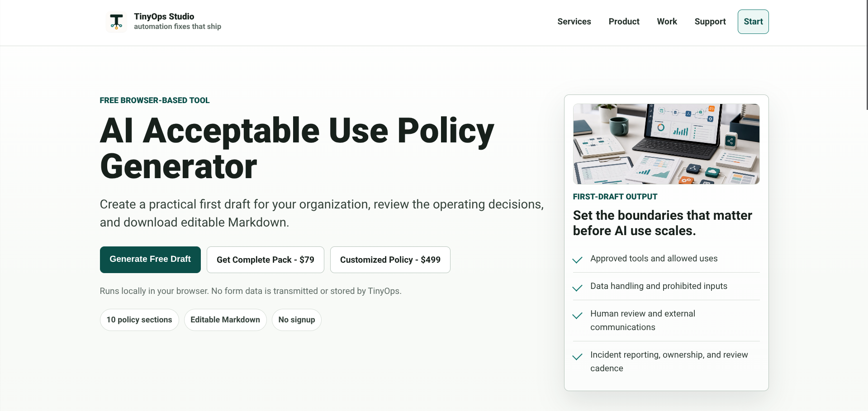868x411 pixels.
Task: Click 'Human review and external communications' text
Action: [x=643, y=320]
